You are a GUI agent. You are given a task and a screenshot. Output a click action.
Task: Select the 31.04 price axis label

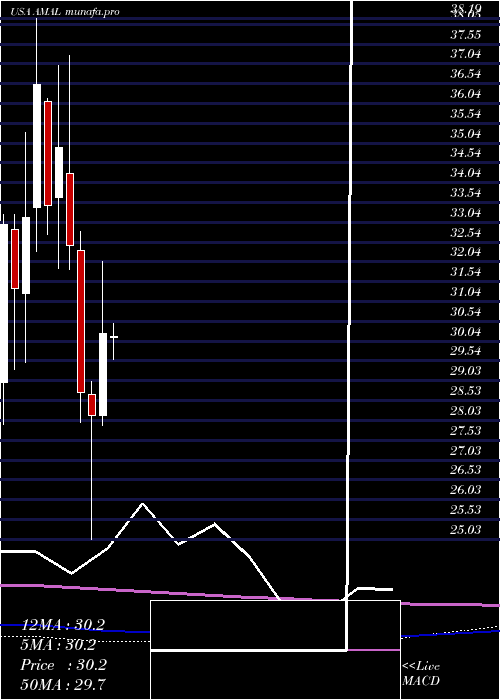pyautogui.click(x=465, y=292)
